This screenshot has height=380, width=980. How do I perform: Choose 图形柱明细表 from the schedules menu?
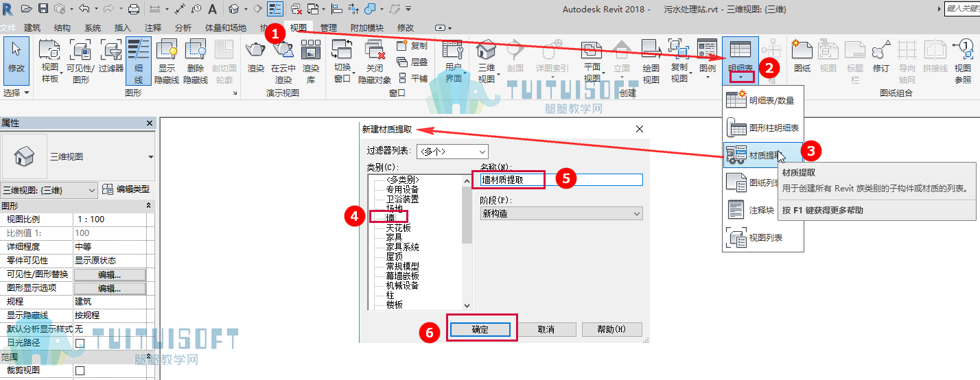click(x=762, y=128)
